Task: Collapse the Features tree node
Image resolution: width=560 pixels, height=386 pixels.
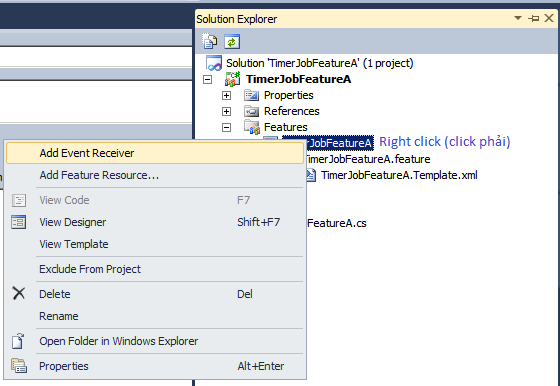Action: (226, 127)
